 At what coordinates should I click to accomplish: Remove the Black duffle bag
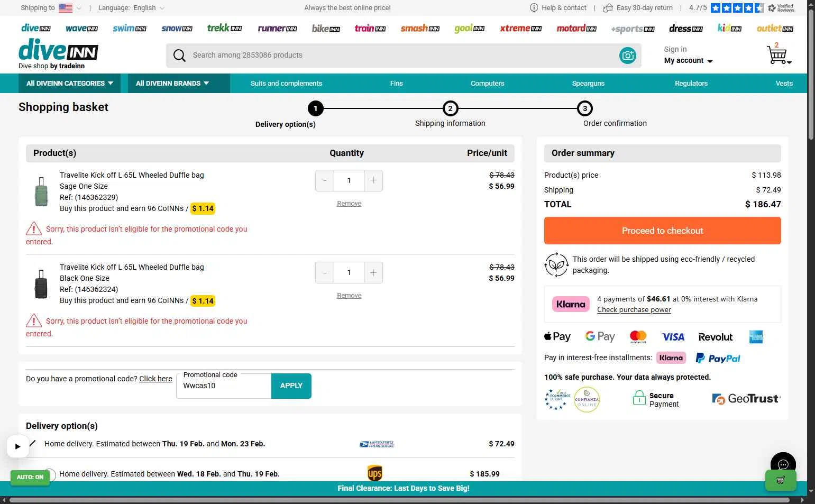click(349, 296)
